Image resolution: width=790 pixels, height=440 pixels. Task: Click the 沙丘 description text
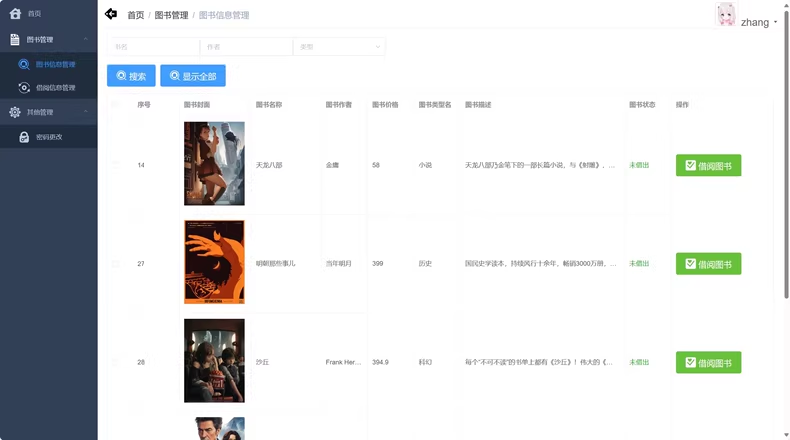539,362
